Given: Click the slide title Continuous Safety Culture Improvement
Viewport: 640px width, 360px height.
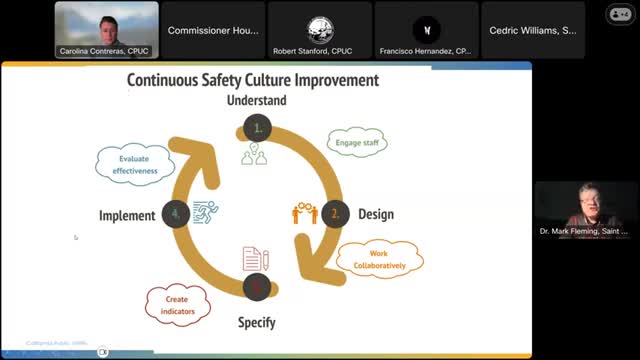Looking at the screenshot, I should (253, 80).
